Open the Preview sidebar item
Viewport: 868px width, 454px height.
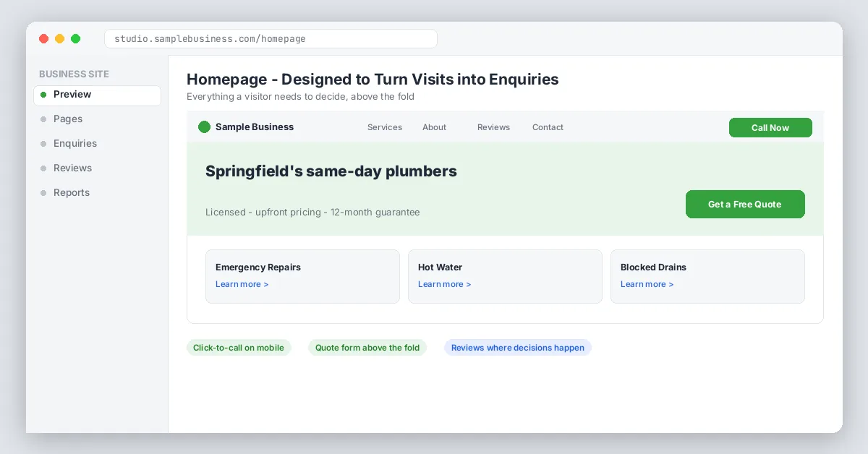coord(97,95)
